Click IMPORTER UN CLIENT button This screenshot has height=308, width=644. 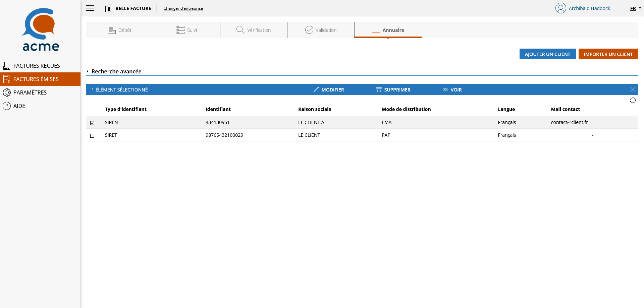click(608, 54)
